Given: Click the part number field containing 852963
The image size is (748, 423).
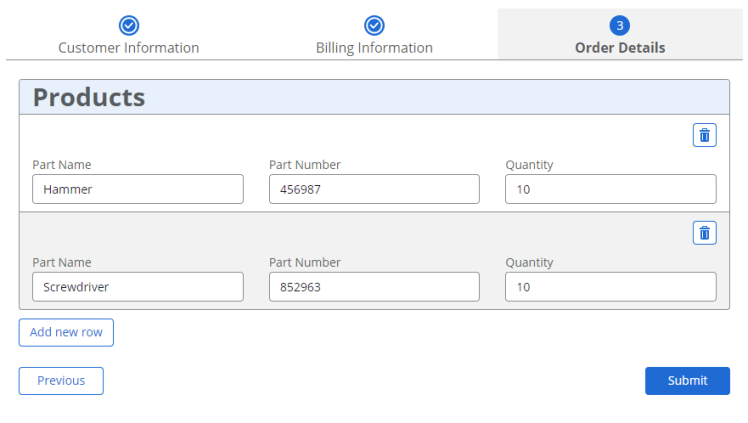Looking at the screenshot, I should 374,287.
